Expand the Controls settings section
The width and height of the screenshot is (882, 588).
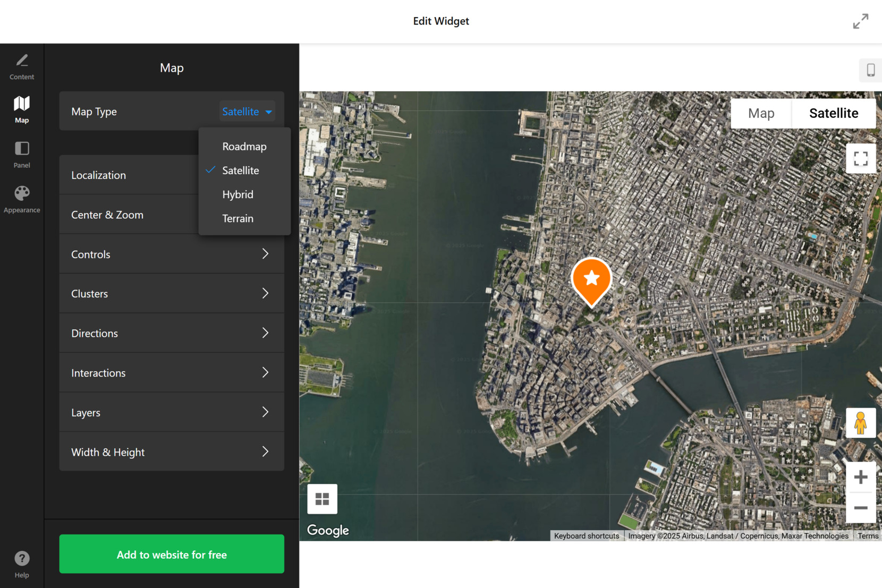point(171,254)
